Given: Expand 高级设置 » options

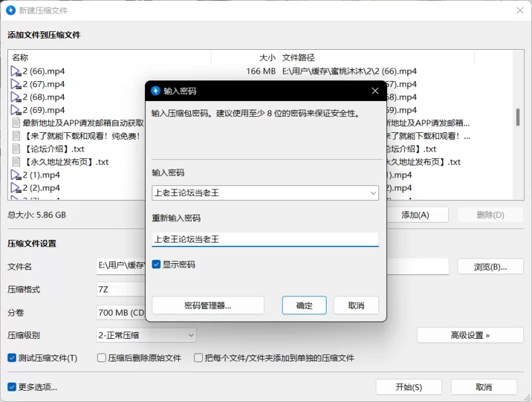Looking at the screenshot, I should coord(470,336).
